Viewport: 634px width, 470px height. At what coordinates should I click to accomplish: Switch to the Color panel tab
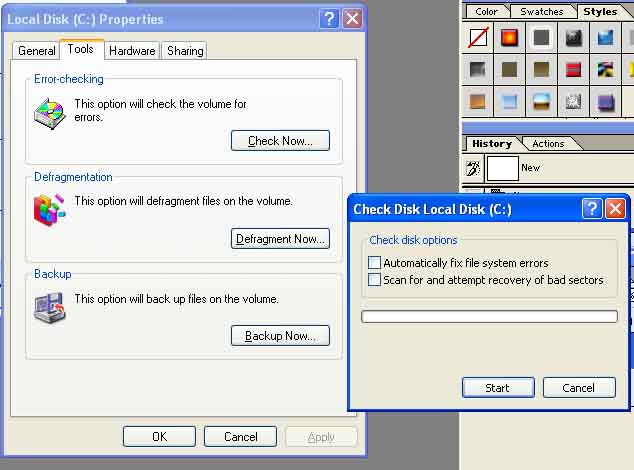coord(486,12)
